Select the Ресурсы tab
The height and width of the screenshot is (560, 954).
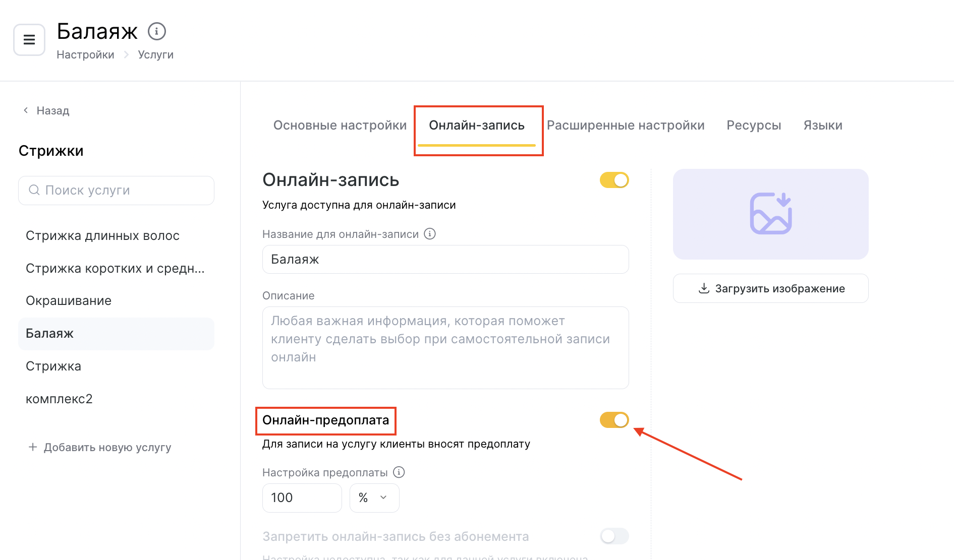754,126
